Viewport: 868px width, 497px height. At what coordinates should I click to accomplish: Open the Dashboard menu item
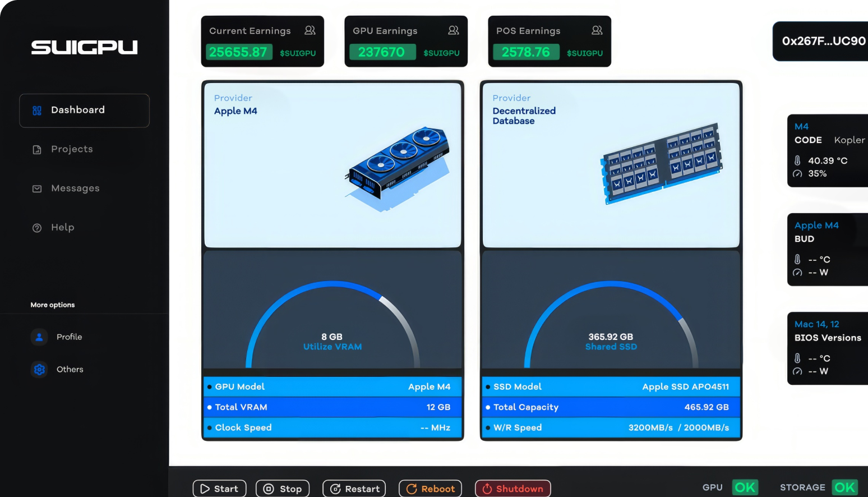(84, 111)
